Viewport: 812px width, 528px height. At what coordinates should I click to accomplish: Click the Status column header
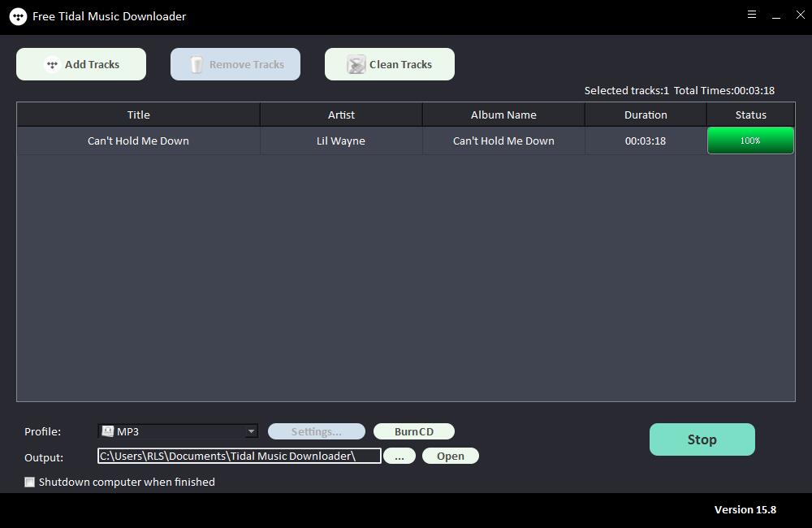750,115
